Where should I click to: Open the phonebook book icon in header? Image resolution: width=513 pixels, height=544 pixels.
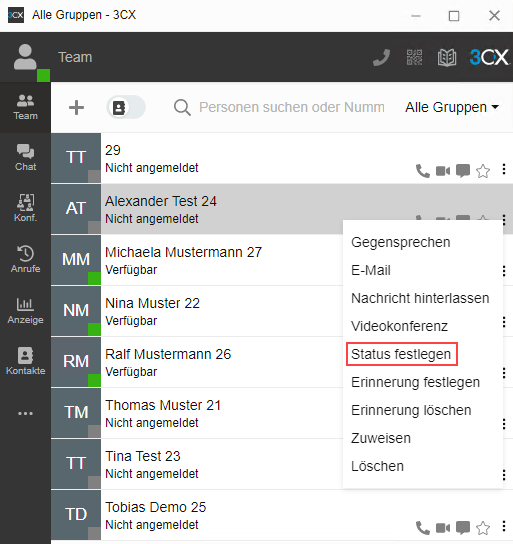pyautogui.click(x=447, y=58)
